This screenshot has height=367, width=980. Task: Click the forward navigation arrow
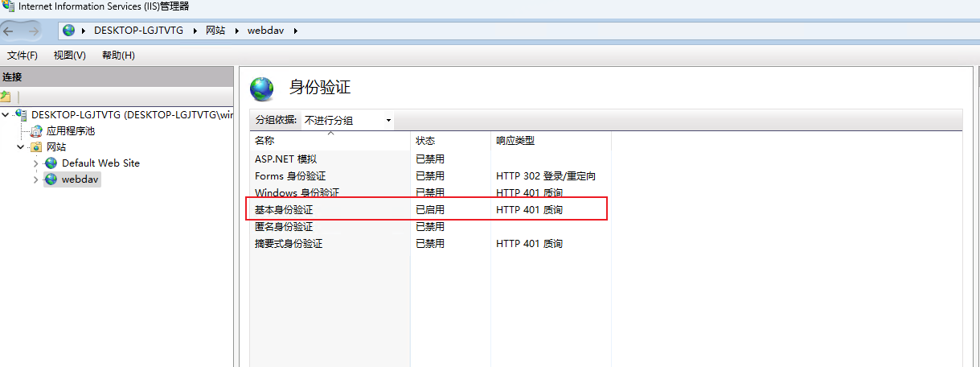pos(33,31)
